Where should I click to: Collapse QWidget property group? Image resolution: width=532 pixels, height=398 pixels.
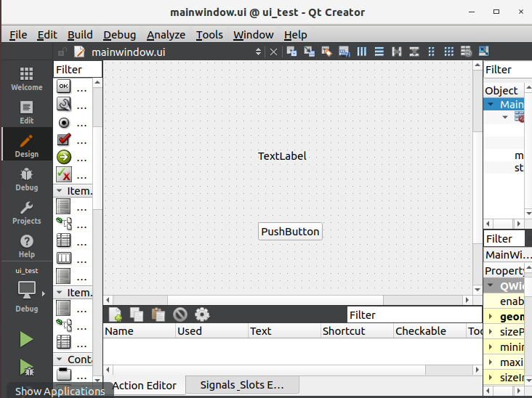click(491, 285)
